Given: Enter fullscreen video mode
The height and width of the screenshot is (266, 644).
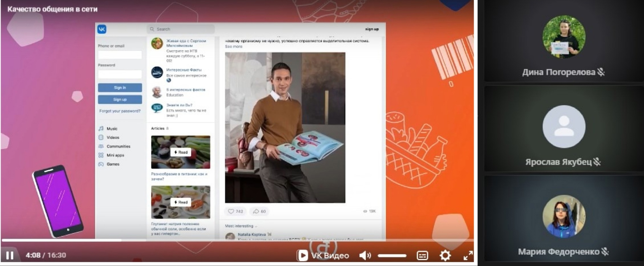Looking at the screenshot, I should [x=468, y=255].
